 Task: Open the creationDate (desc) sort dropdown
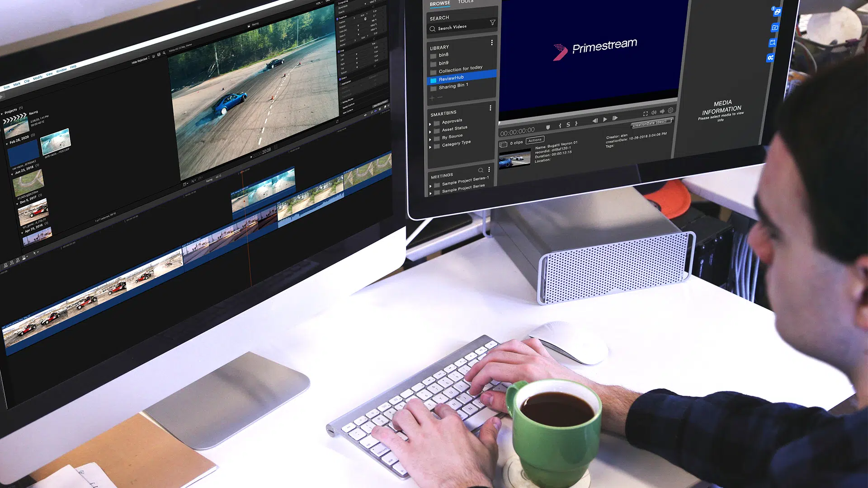pos(651,123)
